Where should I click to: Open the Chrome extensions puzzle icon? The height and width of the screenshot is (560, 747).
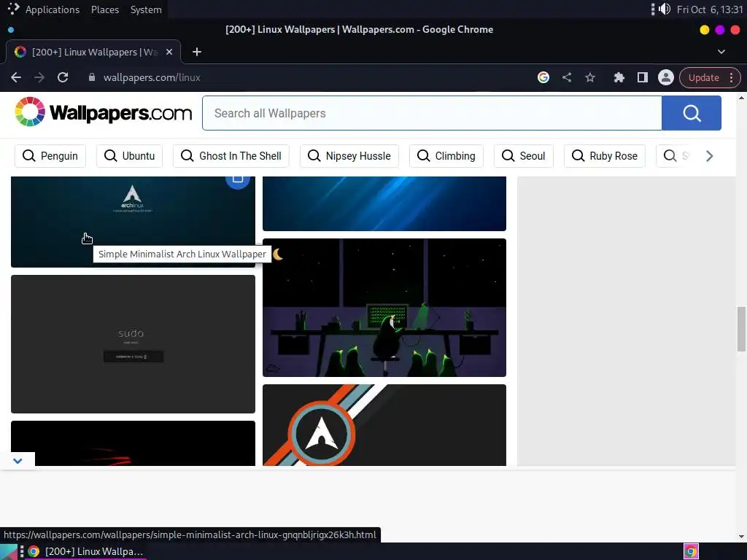(619, 77)
